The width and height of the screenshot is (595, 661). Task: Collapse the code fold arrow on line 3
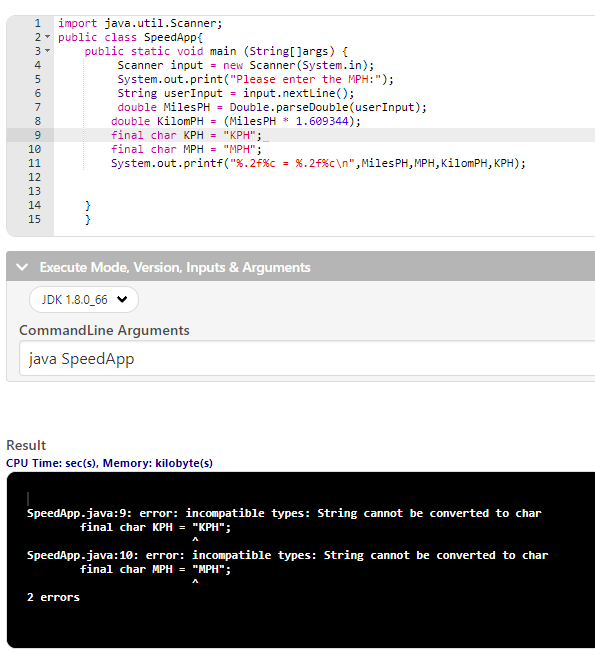(48, 51)
